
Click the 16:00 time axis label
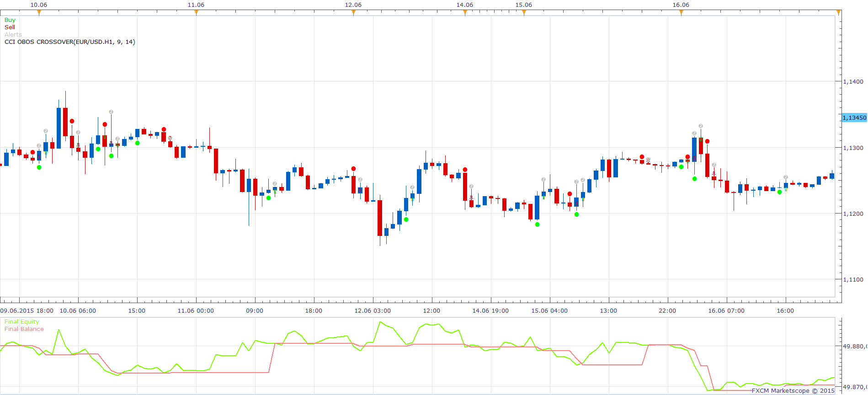coord(785,311)
